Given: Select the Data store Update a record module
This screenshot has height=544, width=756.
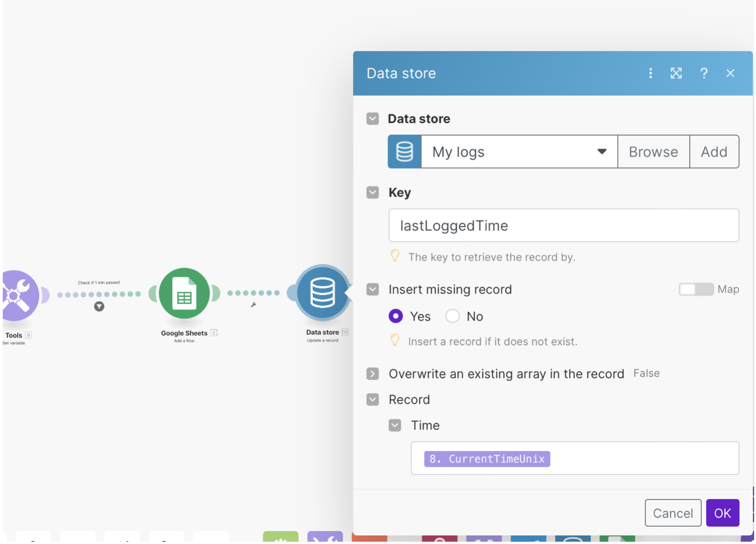Looking at the screenshot, I should click(322, 292).
